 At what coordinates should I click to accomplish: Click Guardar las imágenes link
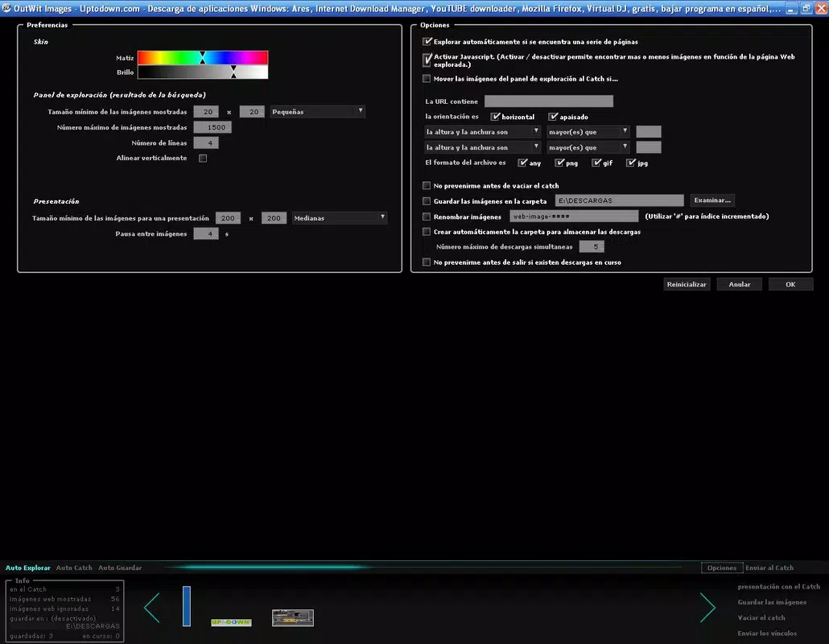tap(772, 602)
